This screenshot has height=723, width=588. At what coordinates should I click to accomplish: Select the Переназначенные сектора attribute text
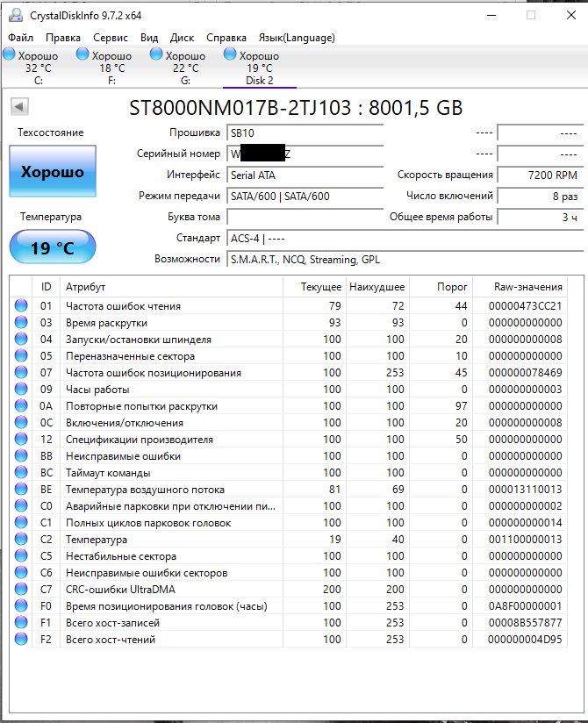(130, 356)
